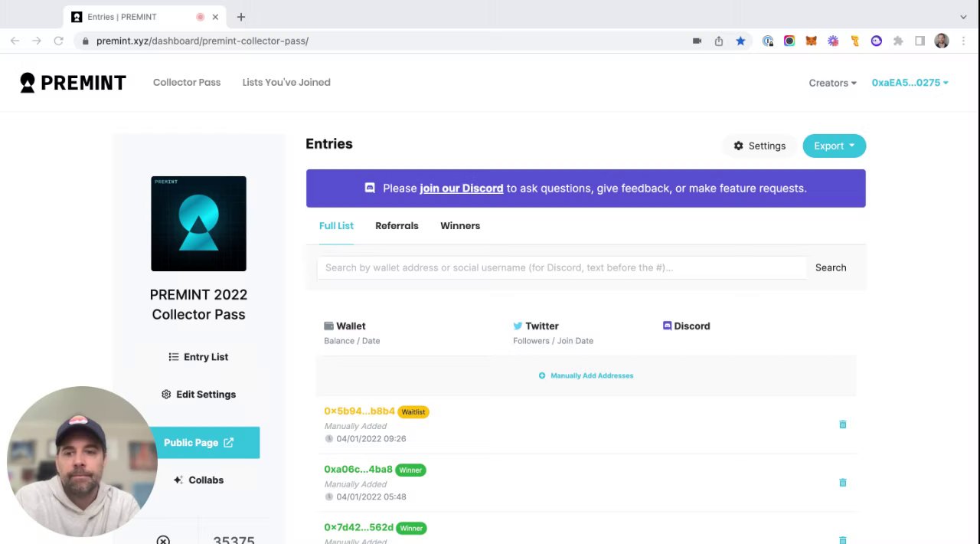The image size is (980, 544).
Task: Open the 0x5b94...b8b4 wallet entry
Action: click(359, 411)
